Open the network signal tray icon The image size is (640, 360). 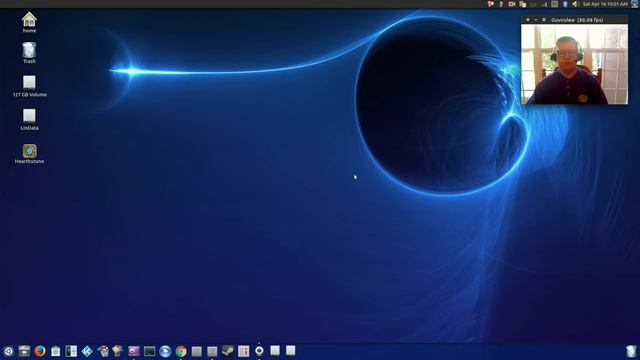click(544, 4)
